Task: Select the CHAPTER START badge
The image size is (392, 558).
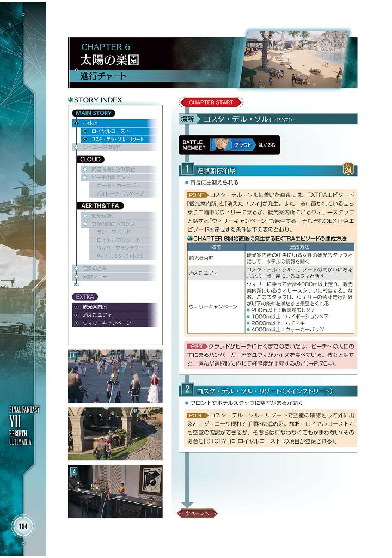Action: (x=211, y=102)
